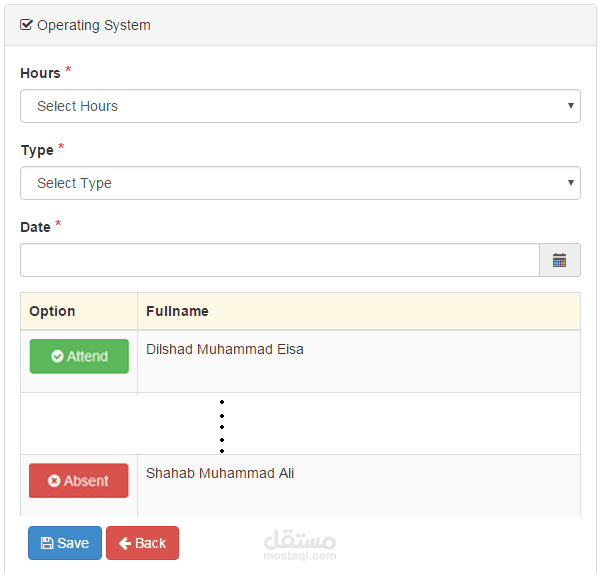This screenshot has height=573, width=601.
Task: Click the arrow on the Hours combo box
Action: pos(570,106)
